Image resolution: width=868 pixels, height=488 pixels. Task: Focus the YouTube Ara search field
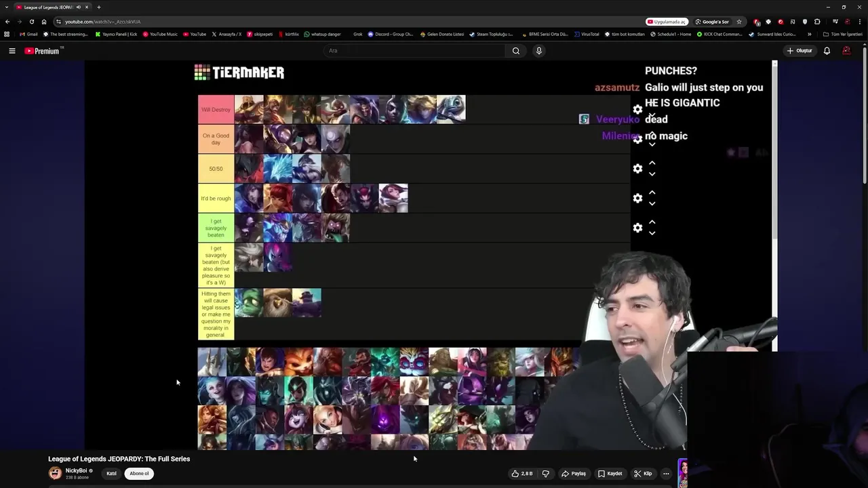(x=414, y=51)
